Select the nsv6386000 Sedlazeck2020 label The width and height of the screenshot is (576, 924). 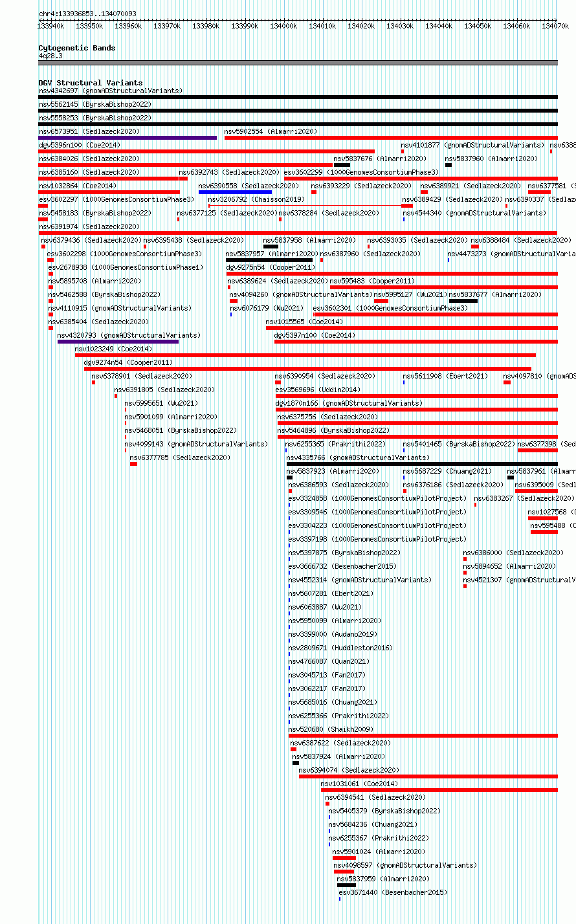click(513, 553)
